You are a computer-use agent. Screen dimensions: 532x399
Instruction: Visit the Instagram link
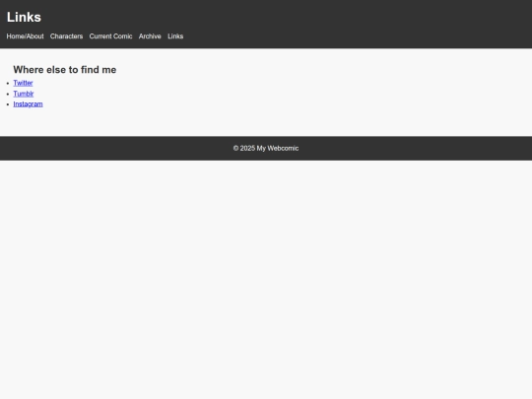[x=28, y=104]
